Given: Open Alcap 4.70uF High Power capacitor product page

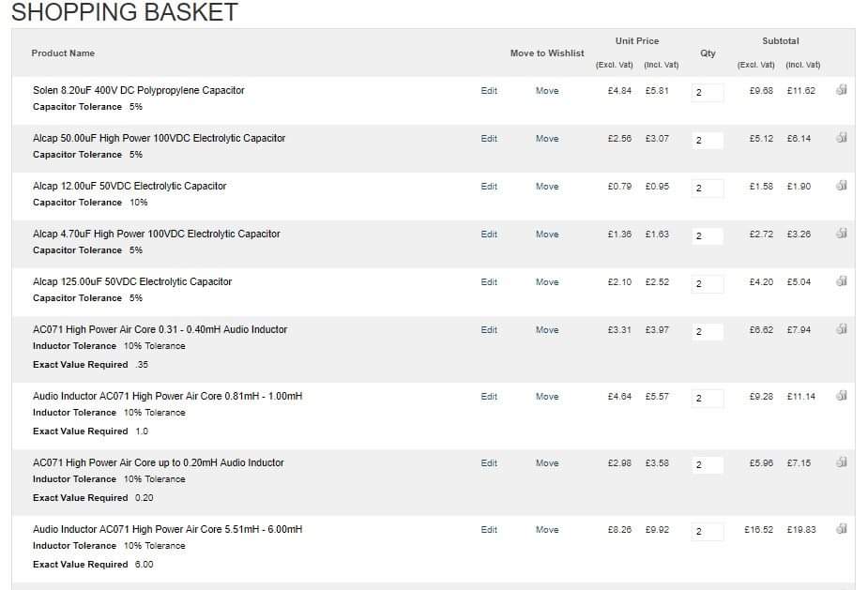Looking at the screenshot, I should [156, 234].
